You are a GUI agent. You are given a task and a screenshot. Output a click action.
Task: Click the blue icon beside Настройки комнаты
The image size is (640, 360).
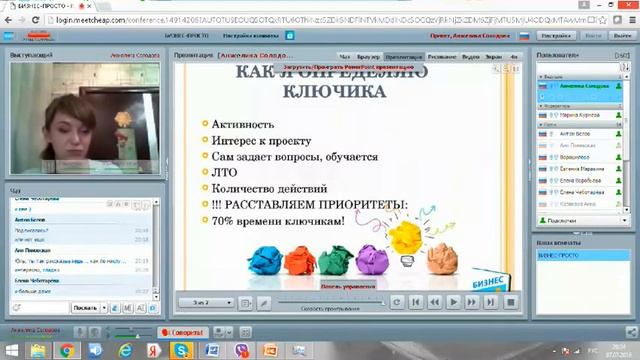290,36
